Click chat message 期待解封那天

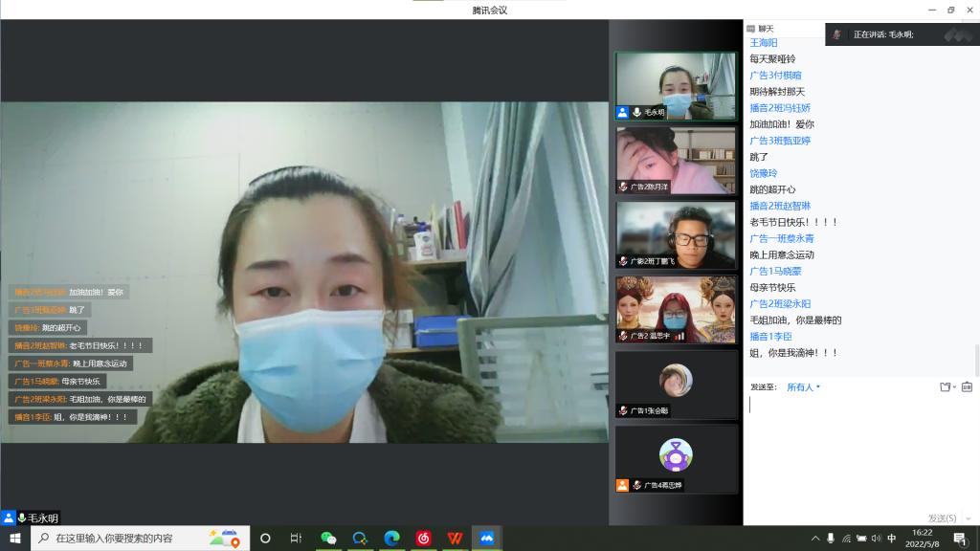[x=777, y=92]
